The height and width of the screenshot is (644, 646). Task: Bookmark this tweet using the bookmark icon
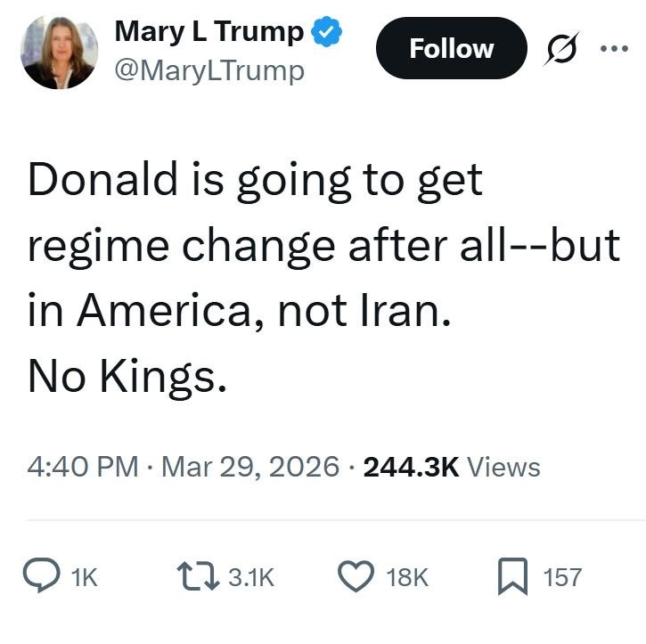click(511, 576)
